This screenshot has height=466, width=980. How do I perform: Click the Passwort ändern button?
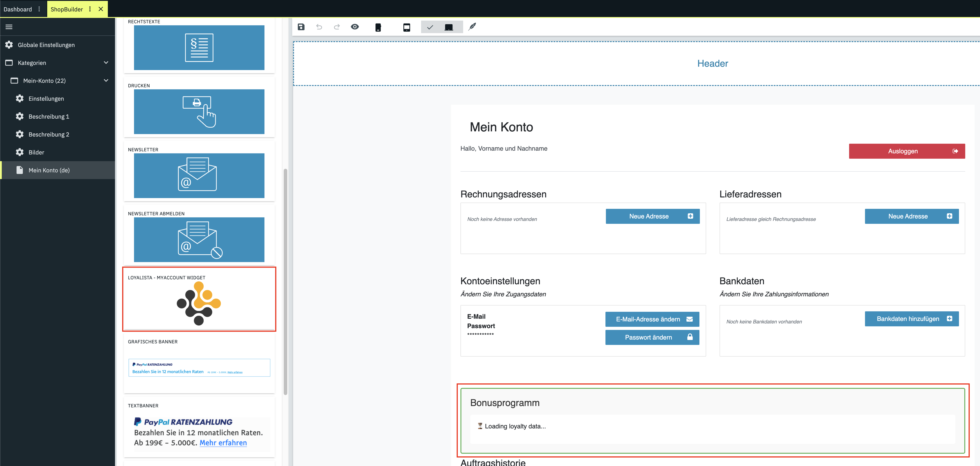(x=652, y=337)
